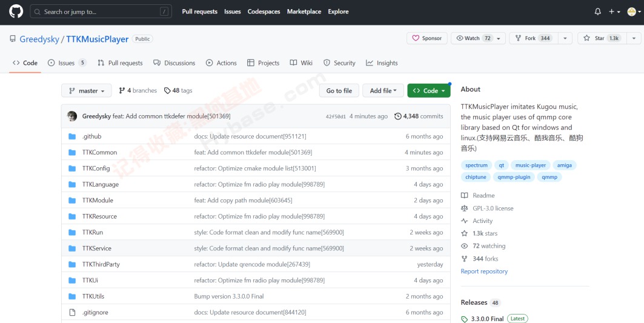Open the Insights tab
This screenshot has width=644, height=323.
[382, 63]
